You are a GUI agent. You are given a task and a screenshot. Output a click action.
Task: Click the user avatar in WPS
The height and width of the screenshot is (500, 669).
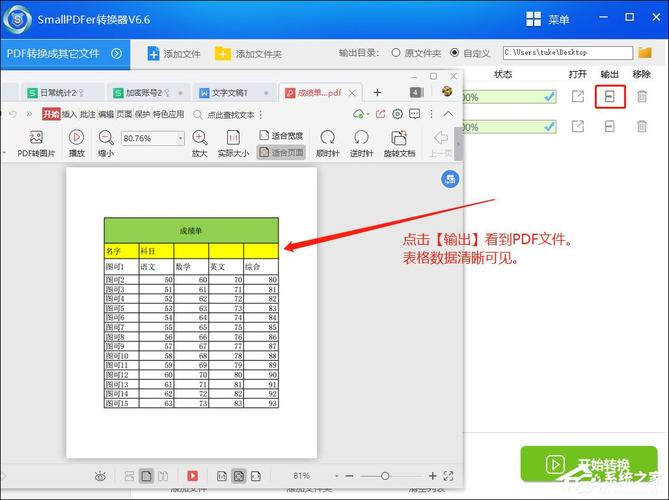click(x=447, y=91)
